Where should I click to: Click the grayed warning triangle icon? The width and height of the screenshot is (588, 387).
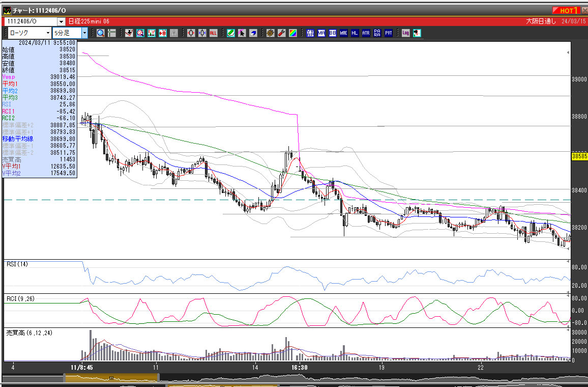click(x=174, y=33)
